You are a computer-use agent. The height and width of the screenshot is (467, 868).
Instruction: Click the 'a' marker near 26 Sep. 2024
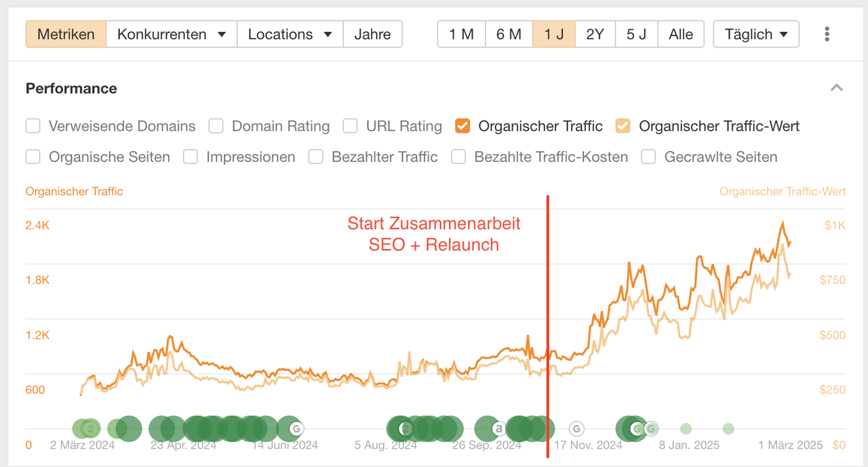pyautogui.click(x=498, y=428)
